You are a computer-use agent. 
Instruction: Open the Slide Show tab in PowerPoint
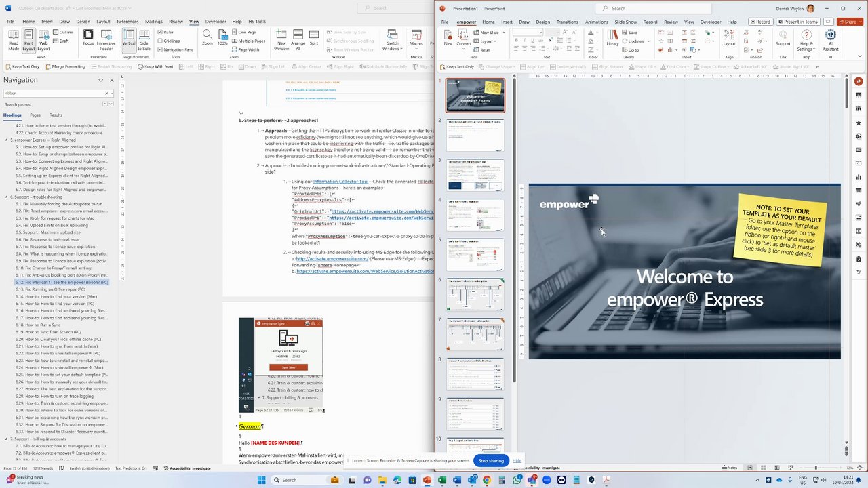tap(626, 22)
